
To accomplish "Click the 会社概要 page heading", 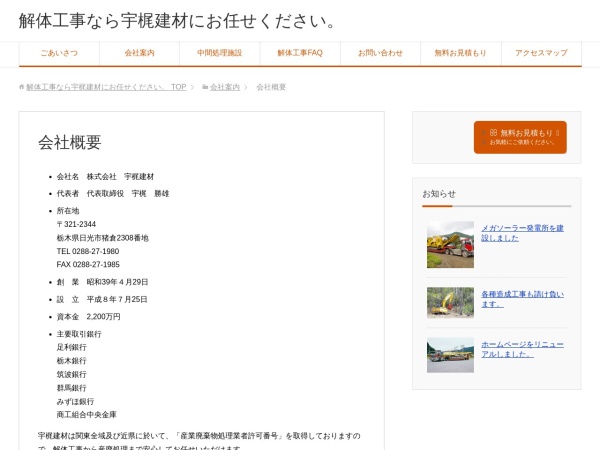I will pyautogui.click(x=70, y=142).
